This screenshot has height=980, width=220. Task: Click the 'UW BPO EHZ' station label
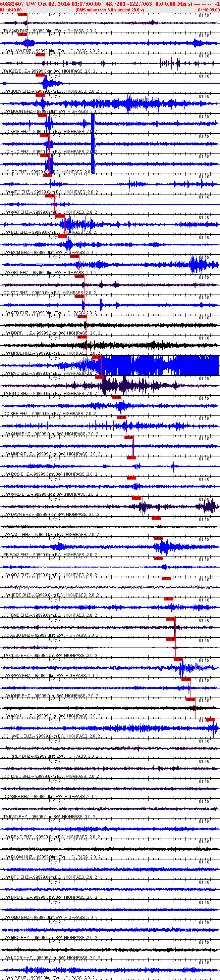pos(16,878)
